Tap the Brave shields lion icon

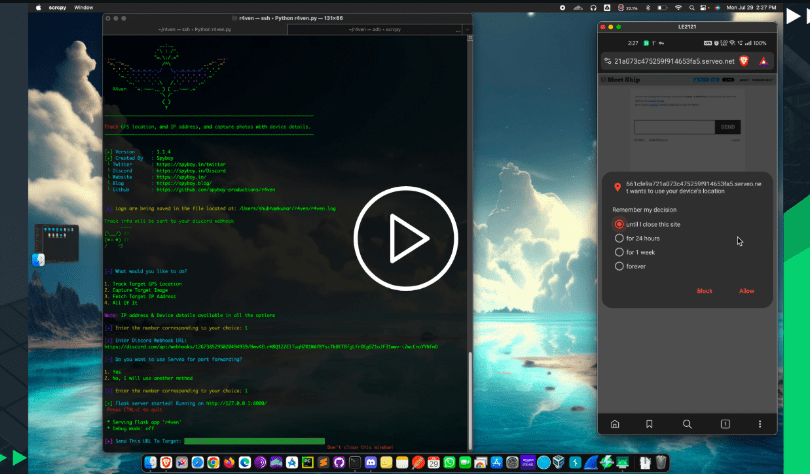point(742,61)
